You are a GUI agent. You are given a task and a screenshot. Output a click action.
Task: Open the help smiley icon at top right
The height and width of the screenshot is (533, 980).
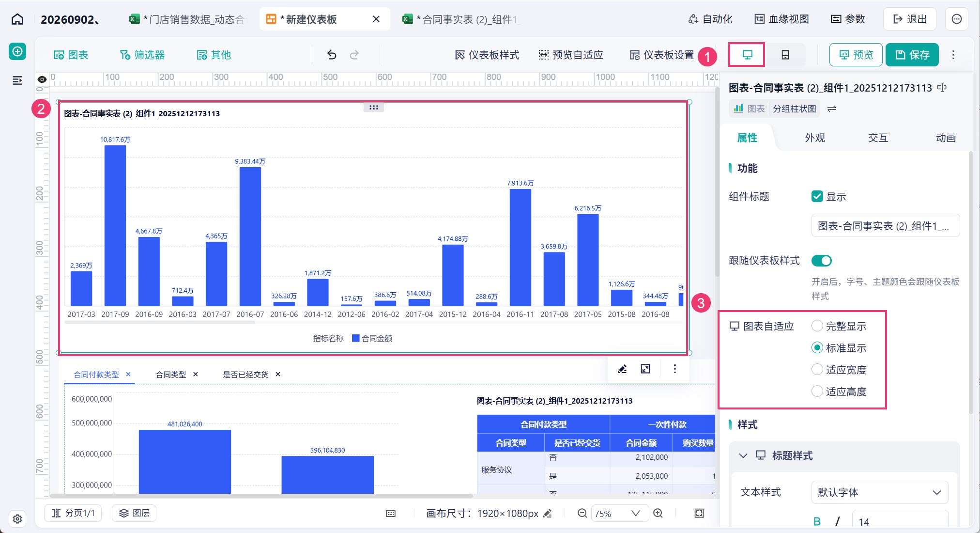pos(957,19)
